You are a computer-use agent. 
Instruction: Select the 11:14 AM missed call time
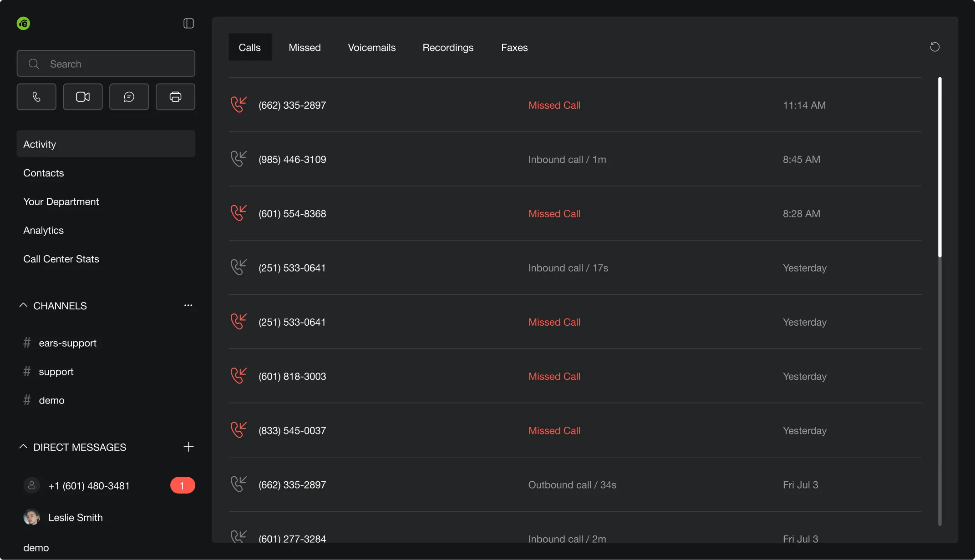(804, 105)
